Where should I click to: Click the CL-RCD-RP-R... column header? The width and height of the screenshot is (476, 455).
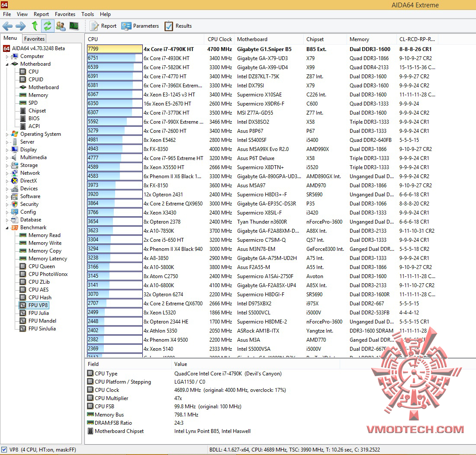click(417, 39)
